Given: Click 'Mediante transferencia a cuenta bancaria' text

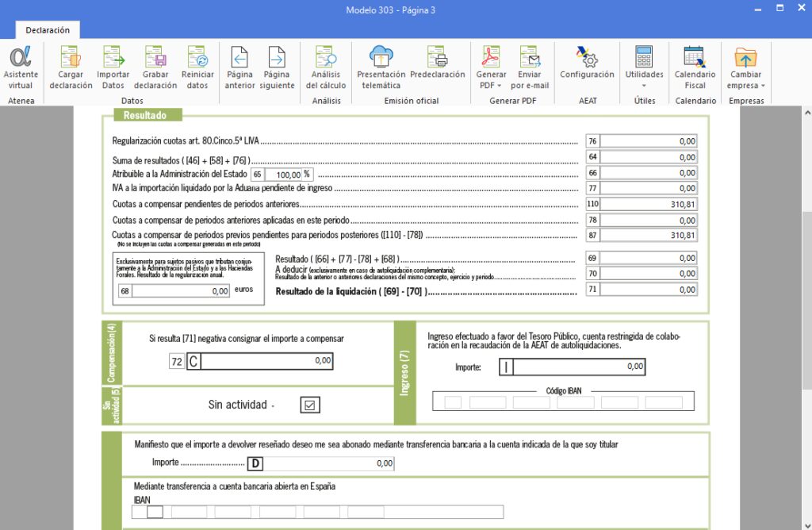Looking at the screenshot, I should (x=235, y=486).
